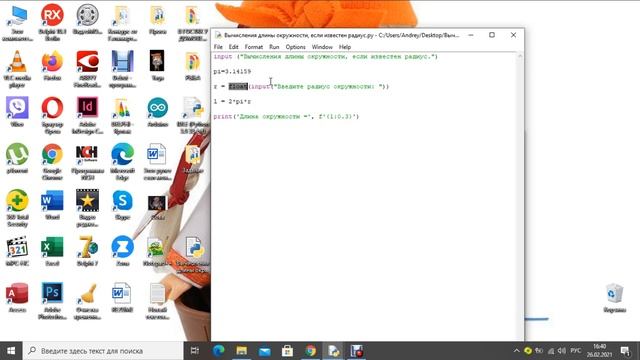Viewport: 640px width, 360px height.
Task: Select the NCH Software desktop icon
Action: (x=87, y=162)
